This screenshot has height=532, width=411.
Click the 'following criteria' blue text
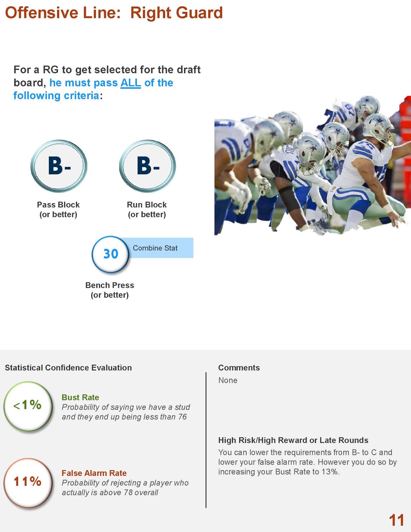[56, 96]
